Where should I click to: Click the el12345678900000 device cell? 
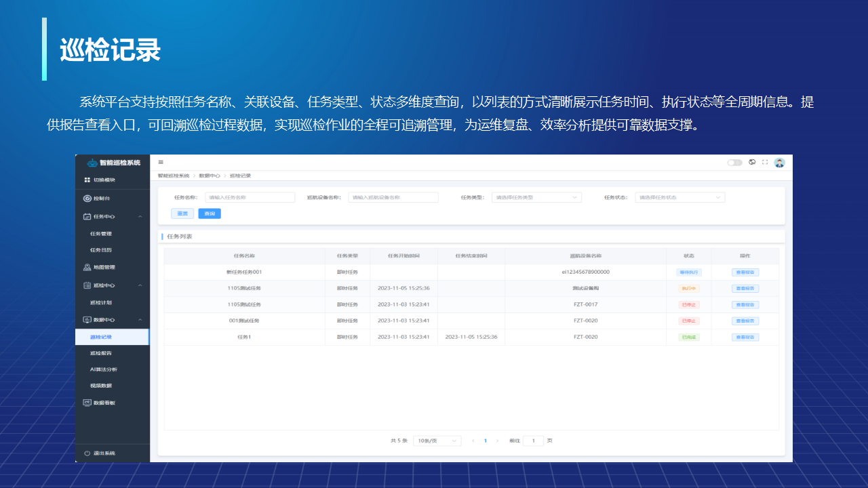click(x=585, y=272)
